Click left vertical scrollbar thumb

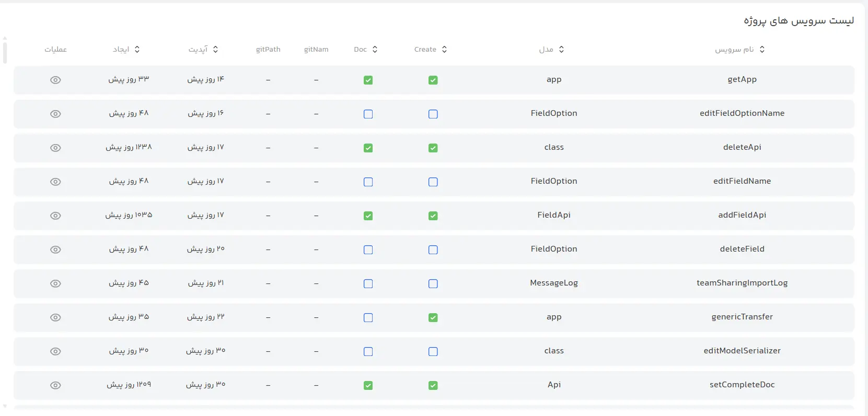pos(5,53)
